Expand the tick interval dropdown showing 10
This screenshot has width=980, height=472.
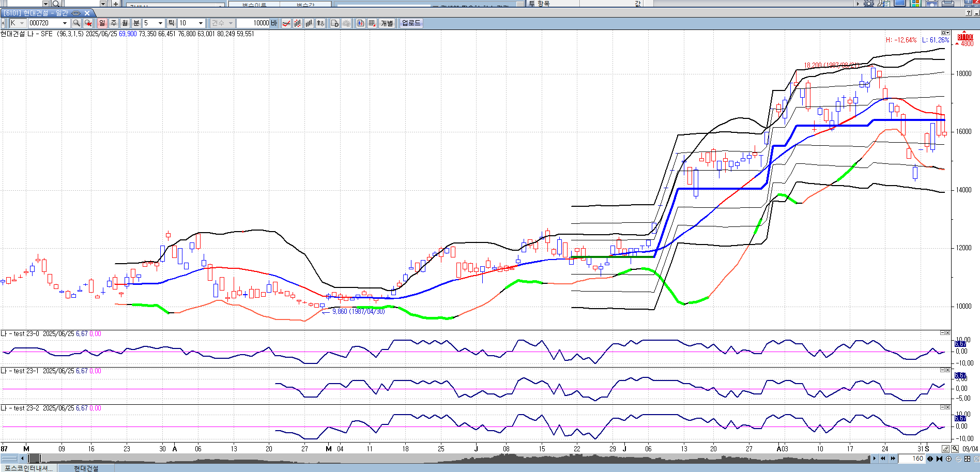(201, 23)
